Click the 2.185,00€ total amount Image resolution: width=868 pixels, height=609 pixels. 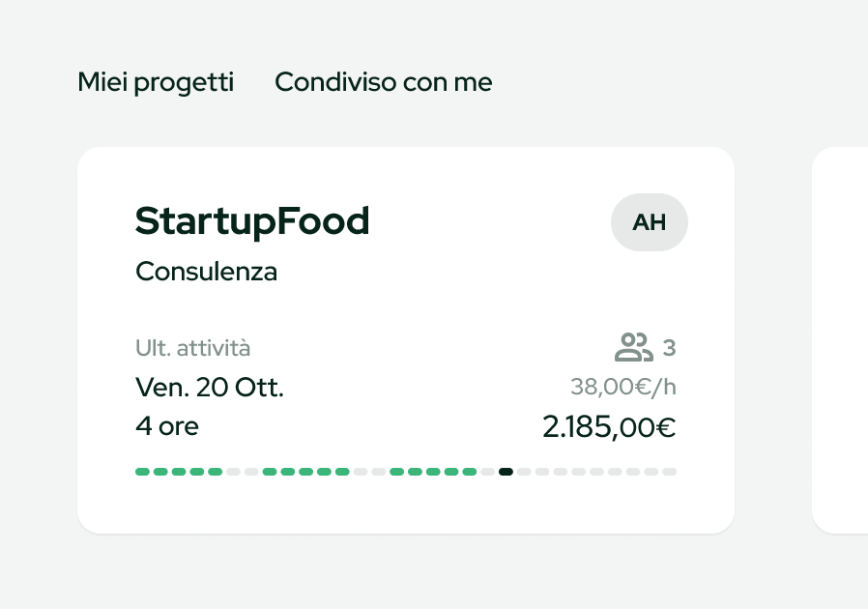click(609, 426)
